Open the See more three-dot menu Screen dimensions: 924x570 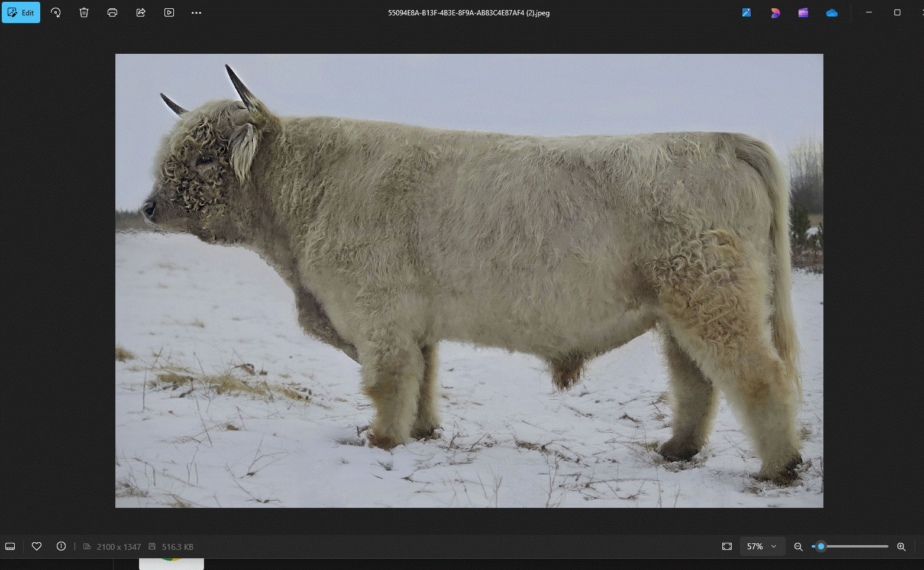click(196, 12)
